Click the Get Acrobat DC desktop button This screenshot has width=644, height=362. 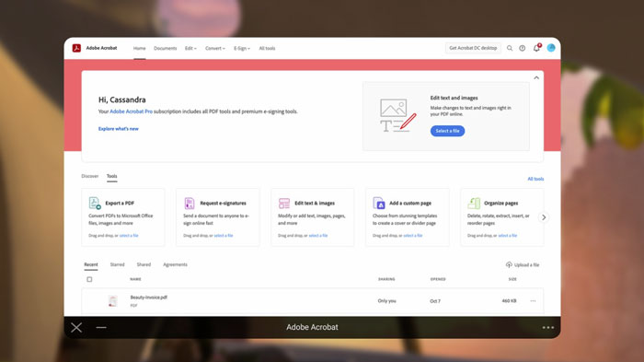click(473, 48)
